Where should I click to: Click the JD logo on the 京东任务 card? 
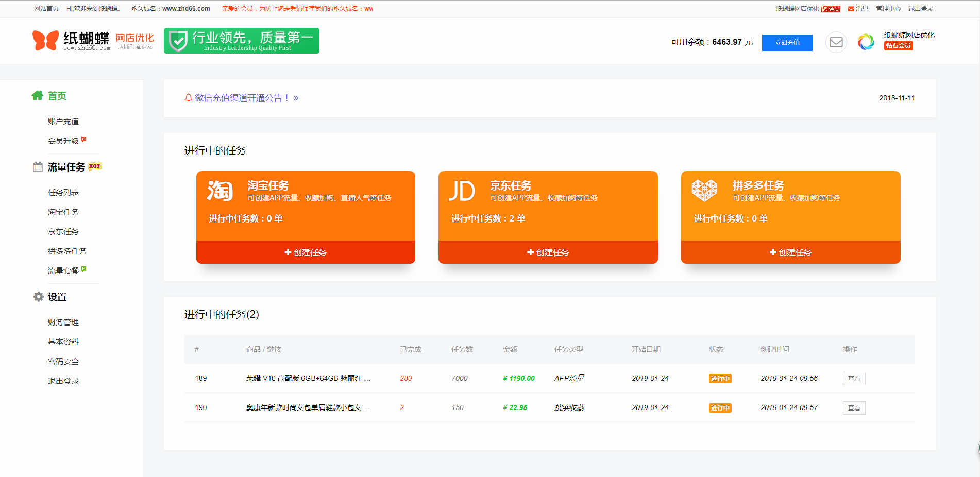[x=462, y=191]
